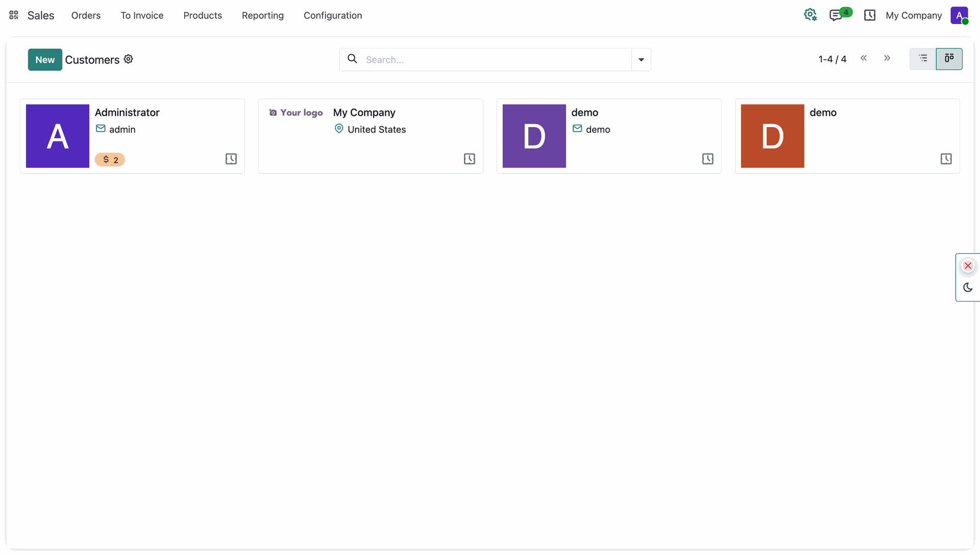
Task: Click the Customers settings gear icon
Action: pos(129,59)
